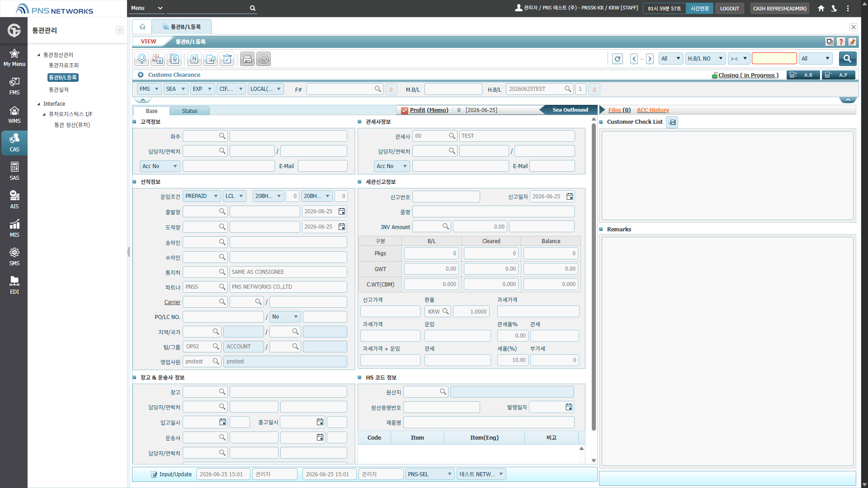Click the vertical scrollbar of the form
This screenshot has width=868, height=488.
pyautogui.click(x=594, y=277)
